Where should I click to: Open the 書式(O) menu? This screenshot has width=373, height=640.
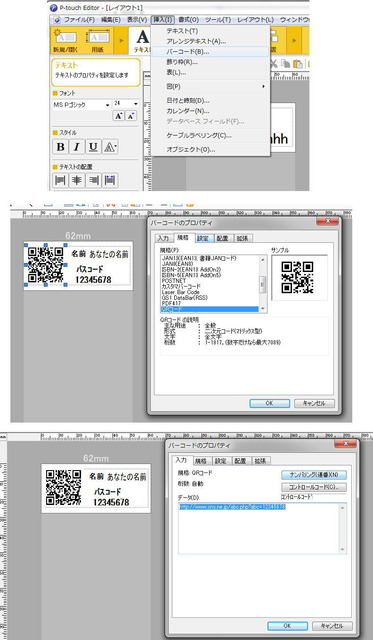189,20
